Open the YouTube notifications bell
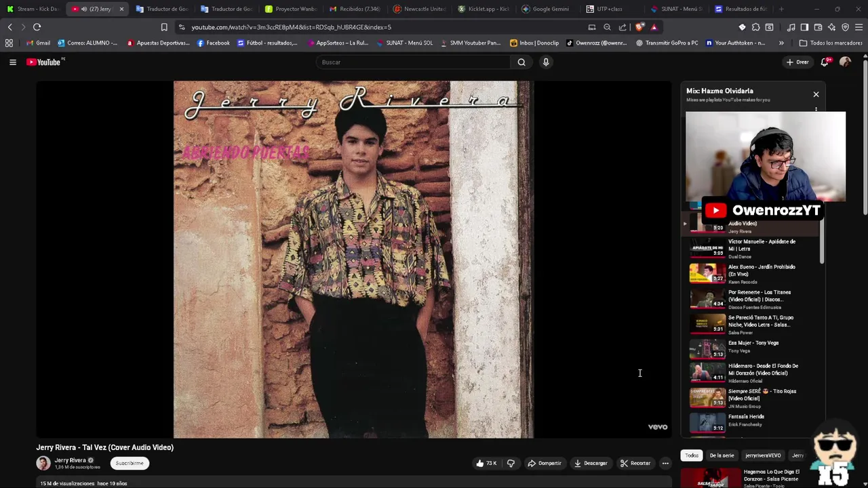Screen dimensions: 868x488 [825, 62]
